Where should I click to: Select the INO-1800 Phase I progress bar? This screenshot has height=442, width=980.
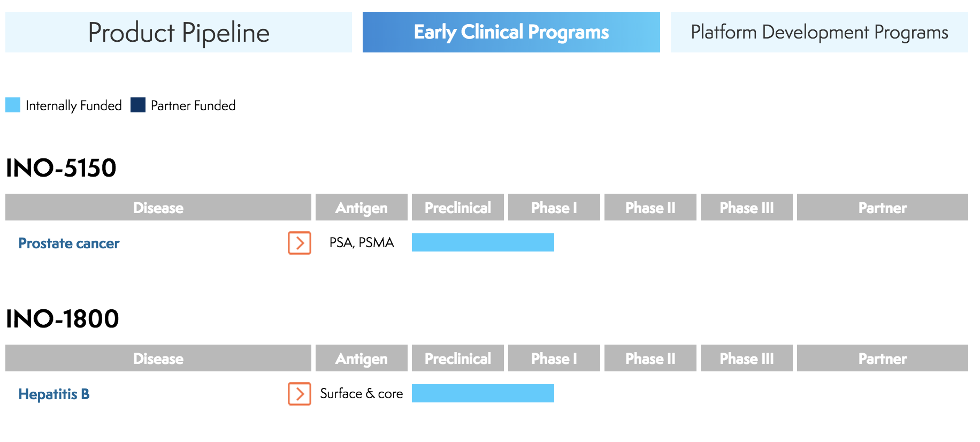pos(483,394)
